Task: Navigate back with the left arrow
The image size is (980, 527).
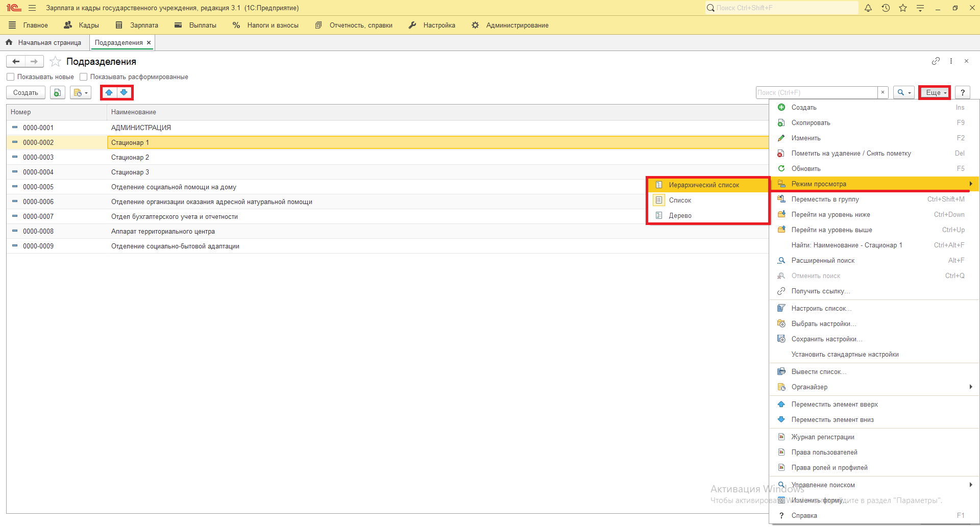Action: [16, 62]
